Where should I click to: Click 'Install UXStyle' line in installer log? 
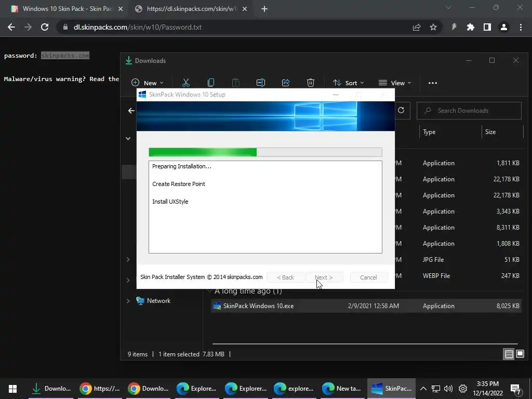click(170, 202)
